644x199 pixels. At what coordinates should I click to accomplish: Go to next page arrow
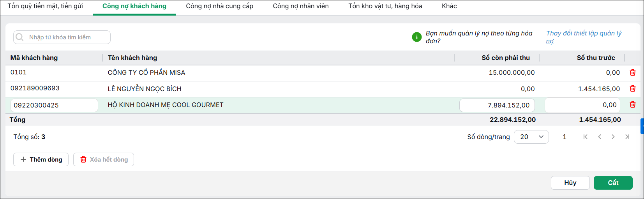tap(613, 137)
